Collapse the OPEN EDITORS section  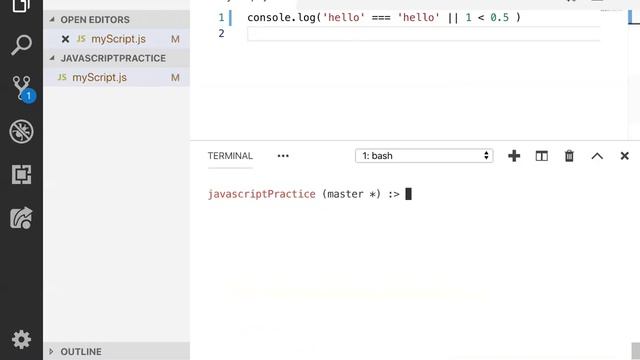(x=116, y=20)
